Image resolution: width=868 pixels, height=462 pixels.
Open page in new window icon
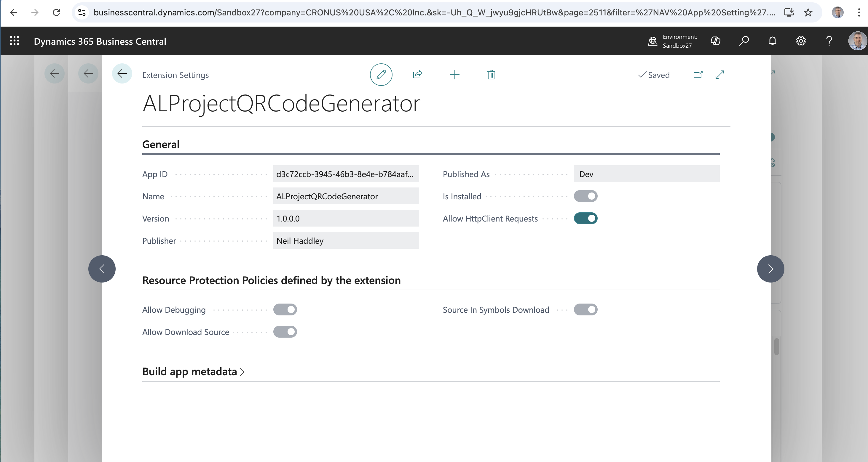click(698, 74)
